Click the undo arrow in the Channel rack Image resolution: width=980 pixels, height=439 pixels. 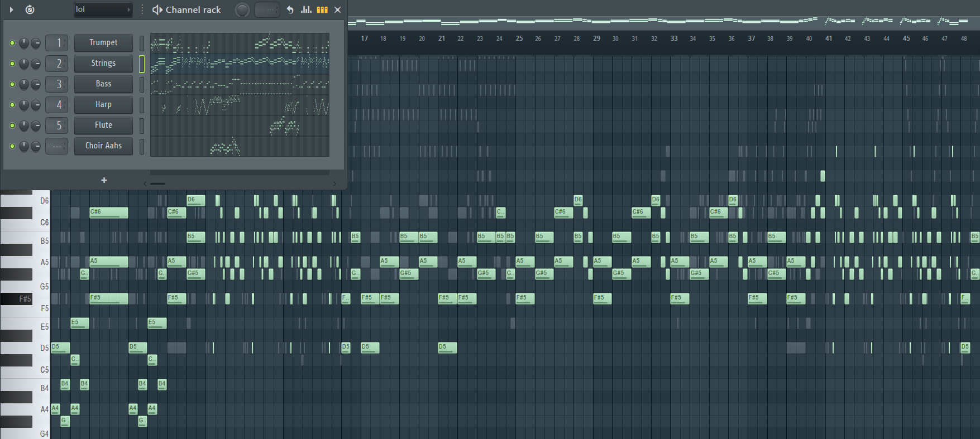pyautogui.click(x=290, y=9)
